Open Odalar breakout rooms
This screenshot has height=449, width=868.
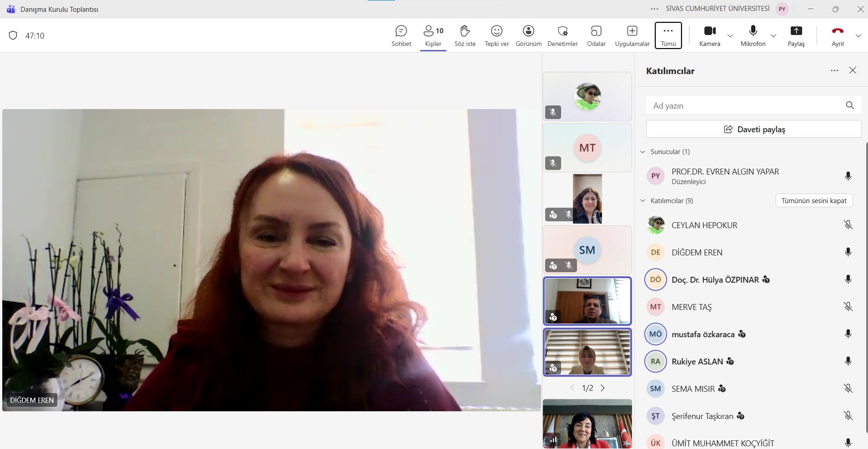596,35
